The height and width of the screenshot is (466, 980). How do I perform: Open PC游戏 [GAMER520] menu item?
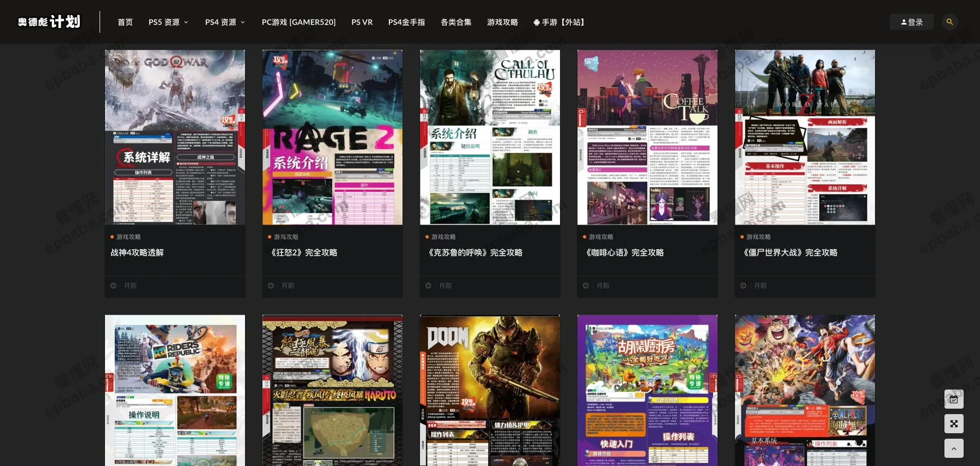click(x=299, y=22)
